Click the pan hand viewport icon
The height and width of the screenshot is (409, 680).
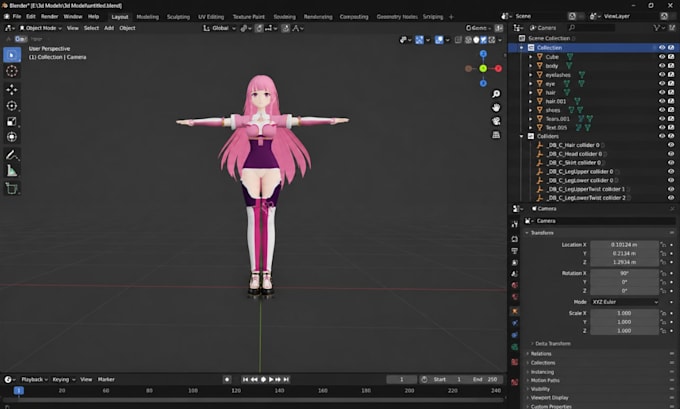click(496, 108)
